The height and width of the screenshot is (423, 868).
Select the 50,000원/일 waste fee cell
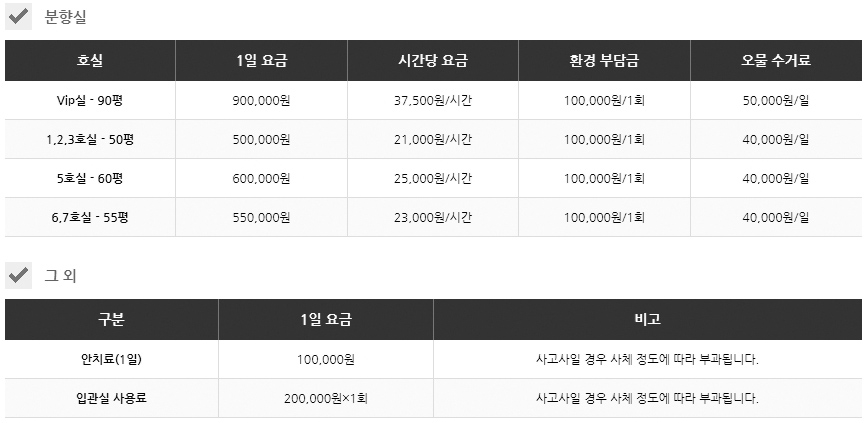[776, 101]
